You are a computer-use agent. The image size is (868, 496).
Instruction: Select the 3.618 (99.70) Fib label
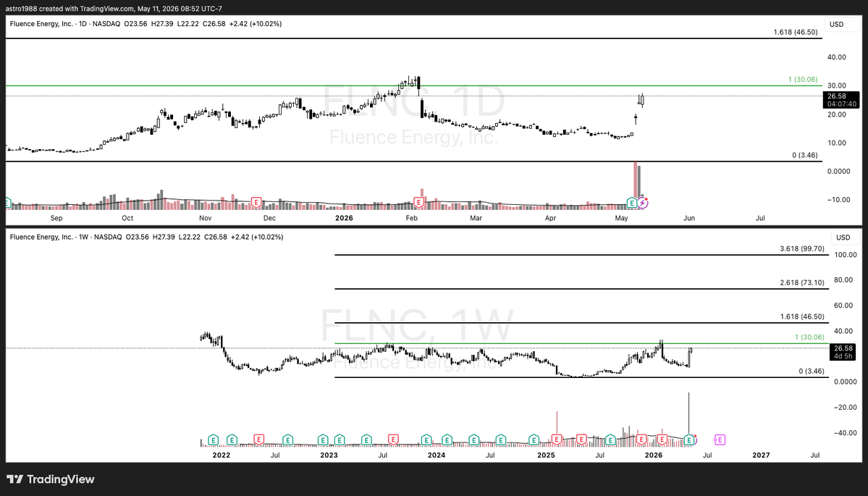pos(802,248)
